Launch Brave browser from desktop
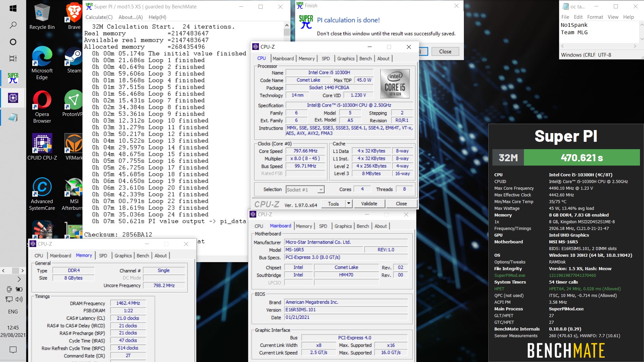Image resolution: width=644 pixels, height=362 pixels. [74, 16]
